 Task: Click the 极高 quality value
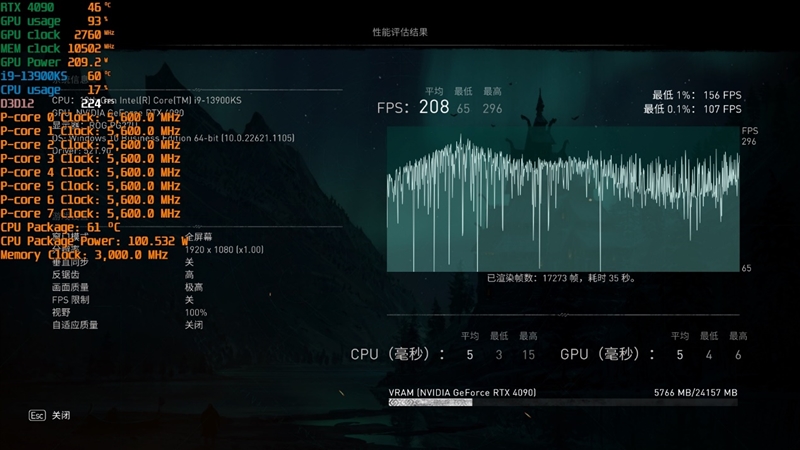point(194,287)
